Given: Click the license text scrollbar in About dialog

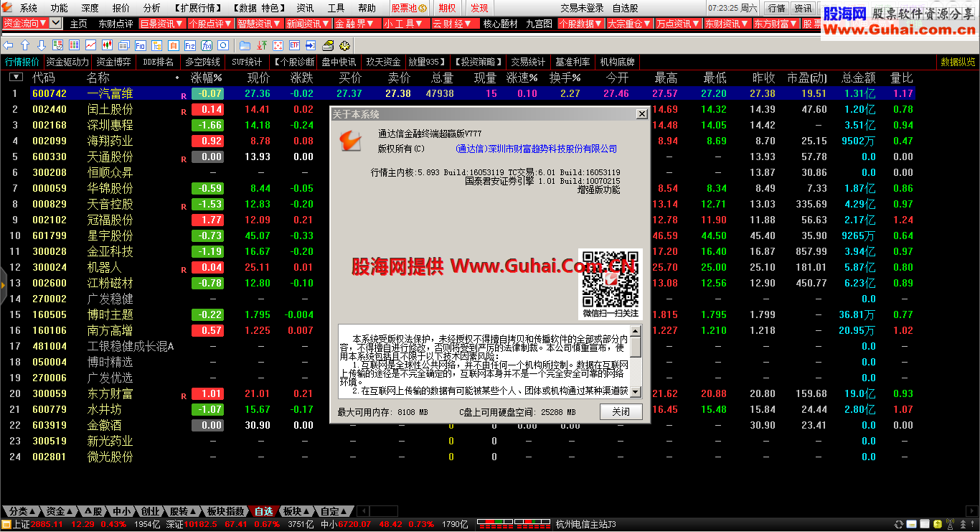Looking at the screenshot, I should click(x=636, y=361).
